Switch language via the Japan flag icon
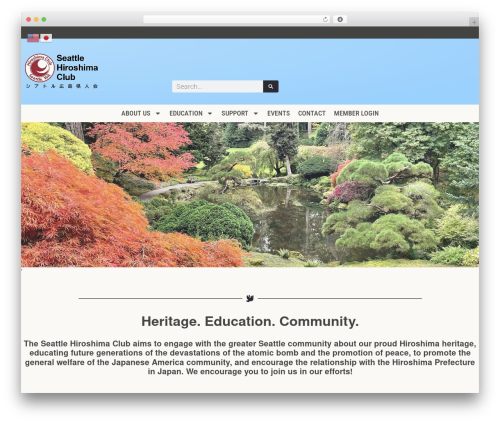The height and width of the screenshot is (423, 500). (x=46, y=38)
